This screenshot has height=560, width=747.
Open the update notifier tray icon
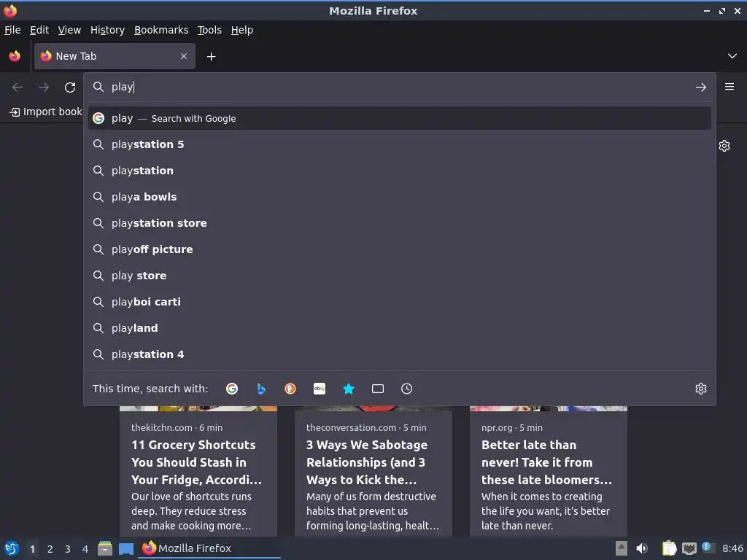[707, 548]
